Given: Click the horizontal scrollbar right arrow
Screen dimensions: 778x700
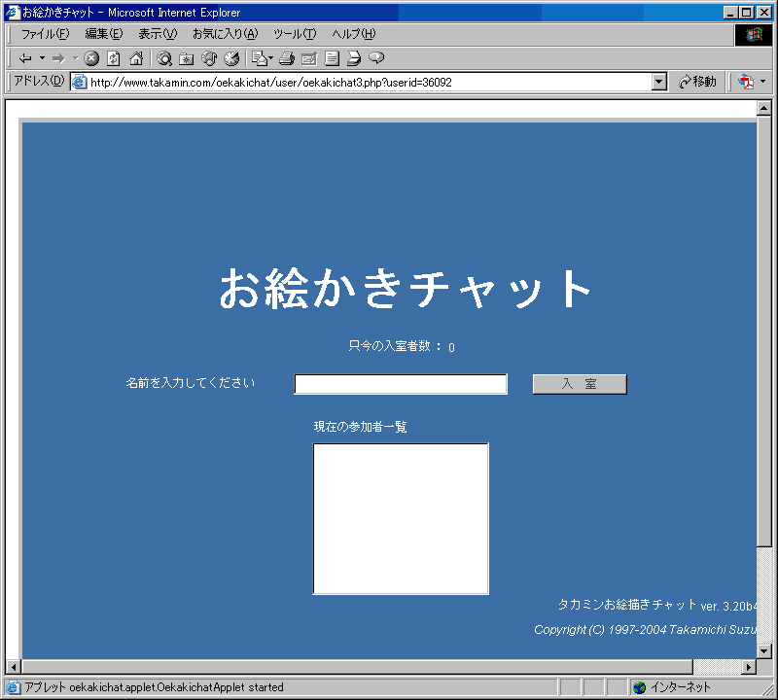Looking at the screenshot, I should pos(749,667).
